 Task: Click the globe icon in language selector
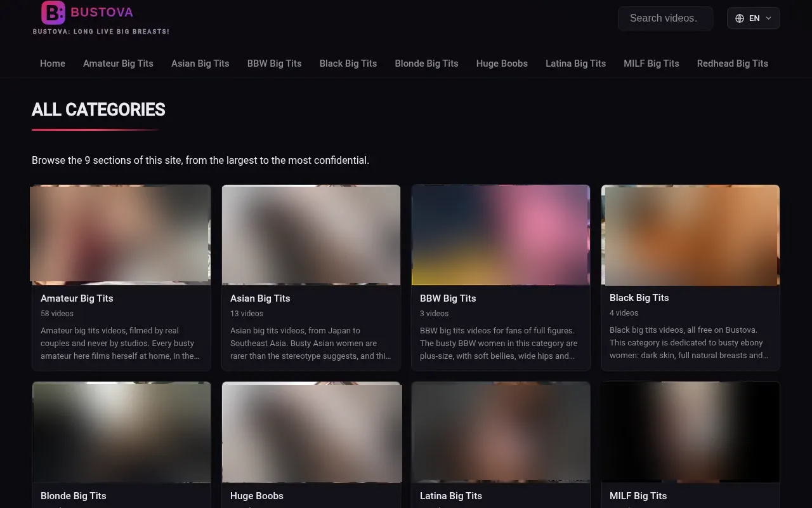[740, 18]
